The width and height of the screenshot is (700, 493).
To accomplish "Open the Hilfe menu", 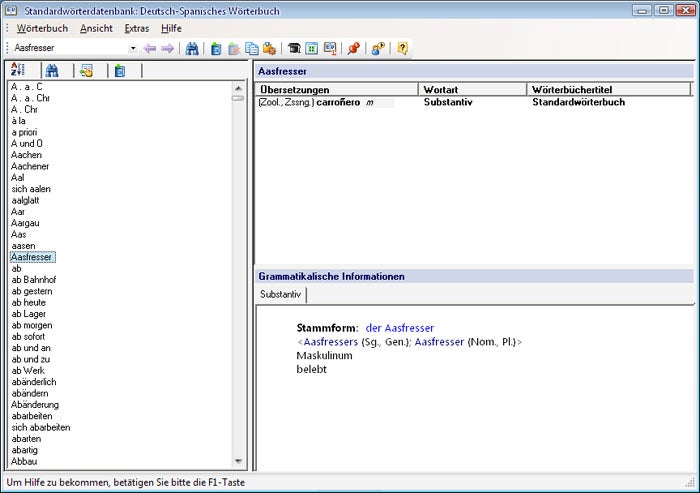I will [x=171, y=28].
